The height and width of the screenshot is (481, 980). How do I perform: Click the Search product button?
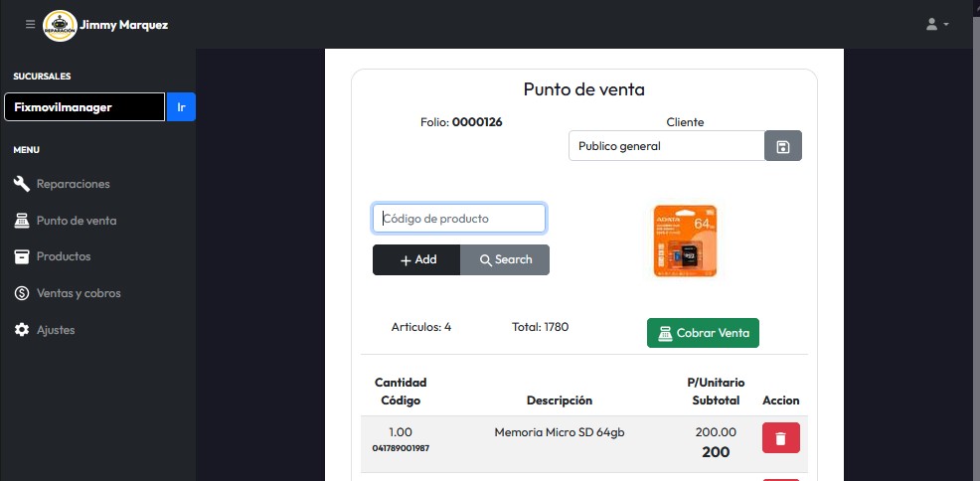505,259
